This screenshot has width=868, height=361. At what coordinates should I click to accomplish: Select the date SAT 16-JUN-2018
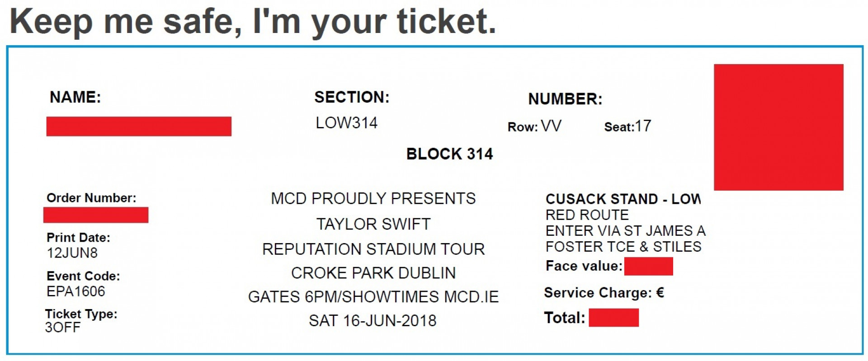373,321
